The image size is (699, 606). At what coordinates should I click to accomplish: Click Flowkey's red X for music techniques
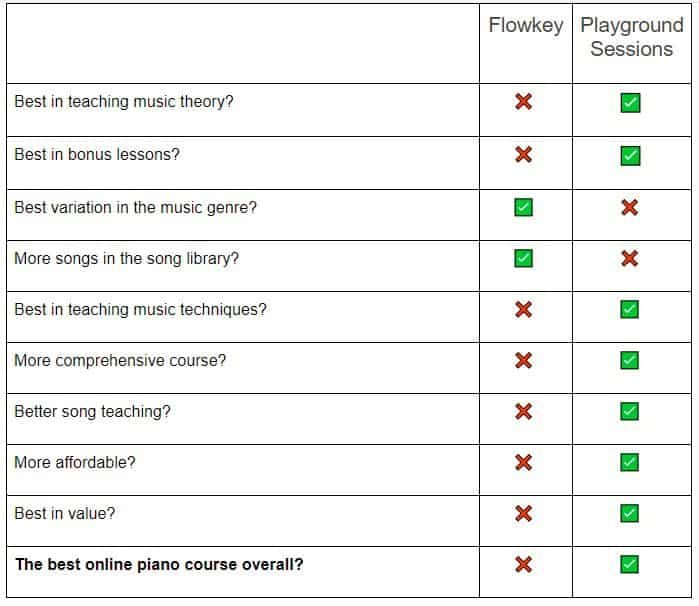tap(523, 310)
